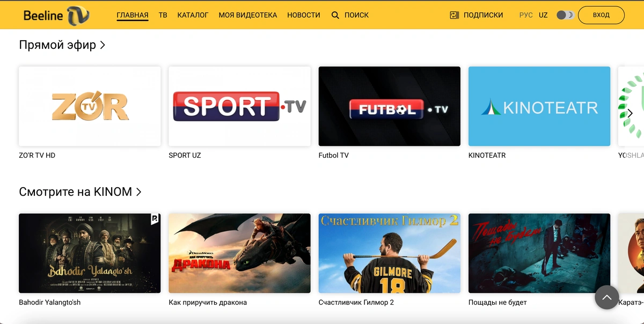Show next channels with right arrow

pos(630,113)
